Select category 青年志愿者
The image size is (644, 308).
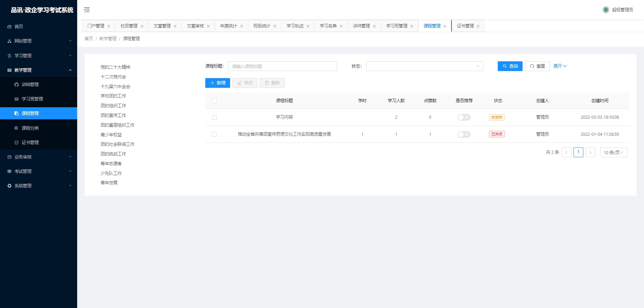(x=111, y=164)
